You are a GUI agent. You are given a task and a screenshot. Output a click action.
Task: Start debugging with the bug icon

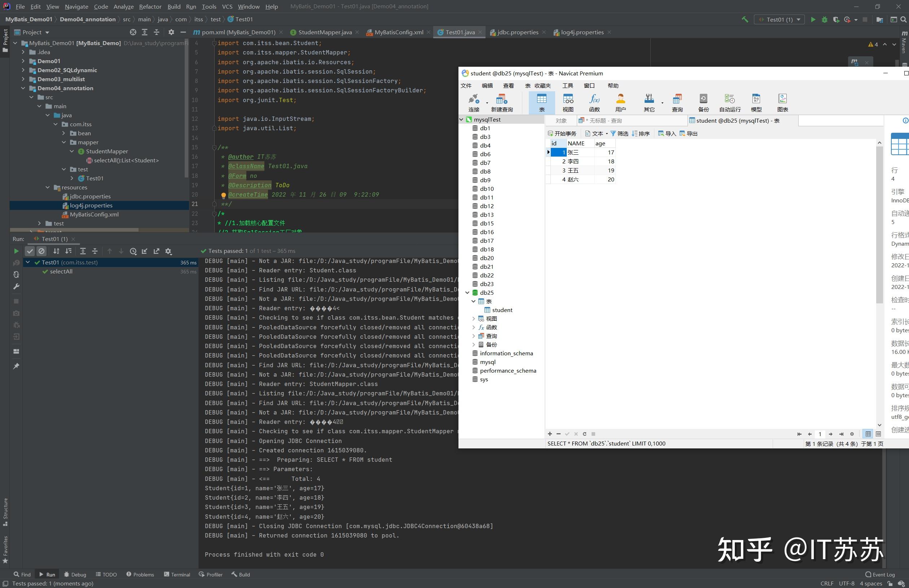click(824, 19)
